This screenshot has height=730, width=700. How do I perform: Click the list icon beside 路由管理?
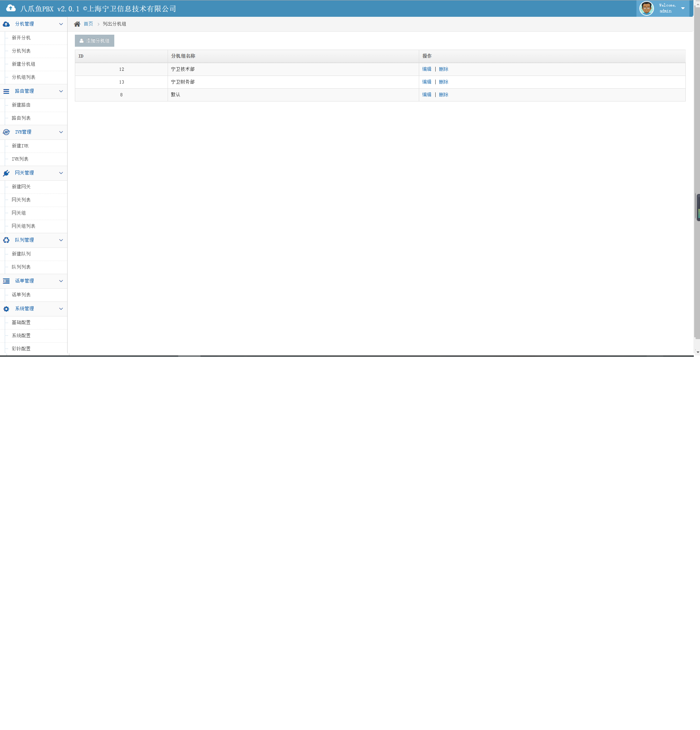[x=6, y=91]
